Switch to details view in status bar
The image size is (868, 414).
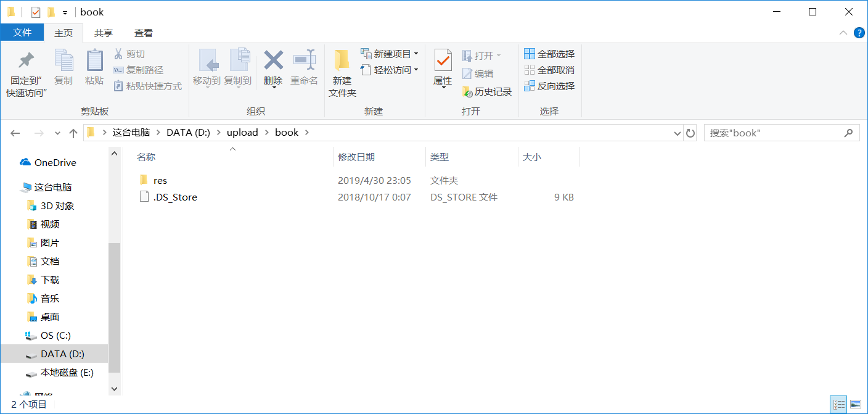(x=838, y=403)
